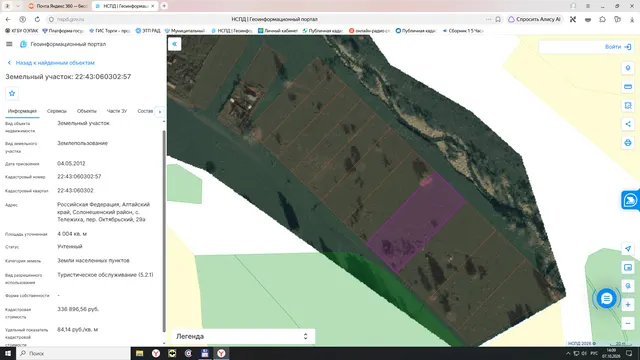Select the area selection tool
The image size is (640, 360).
628,105
